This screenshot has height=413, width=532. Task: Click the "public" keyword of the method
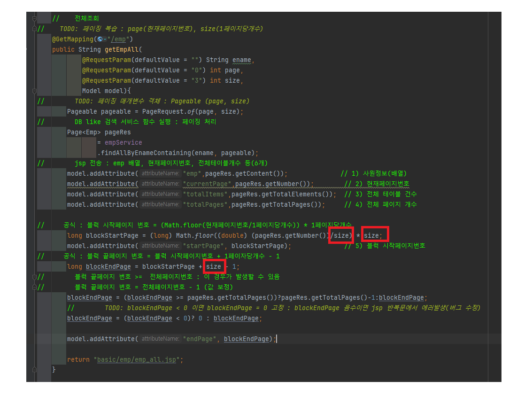(x=63, y=50)
